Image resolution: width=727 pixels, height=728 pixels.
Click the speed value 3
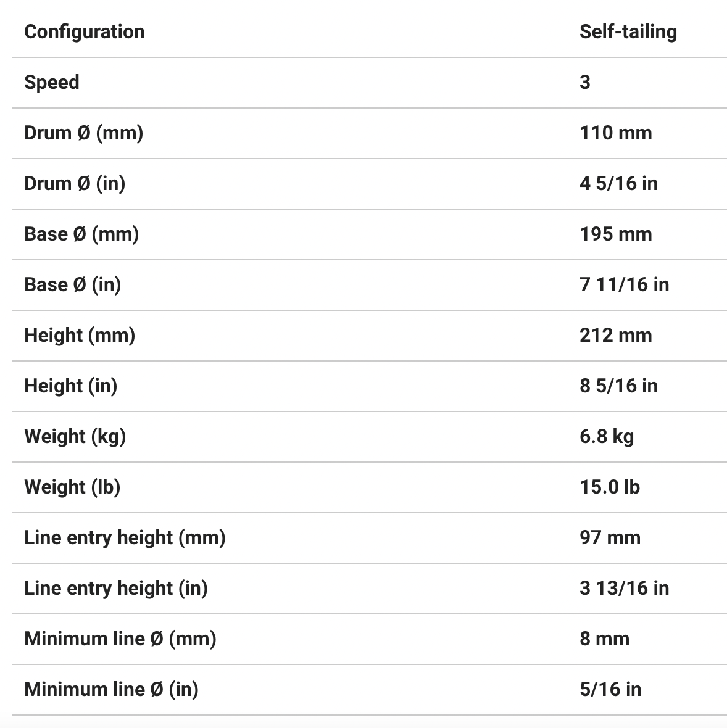click(585, 83)
